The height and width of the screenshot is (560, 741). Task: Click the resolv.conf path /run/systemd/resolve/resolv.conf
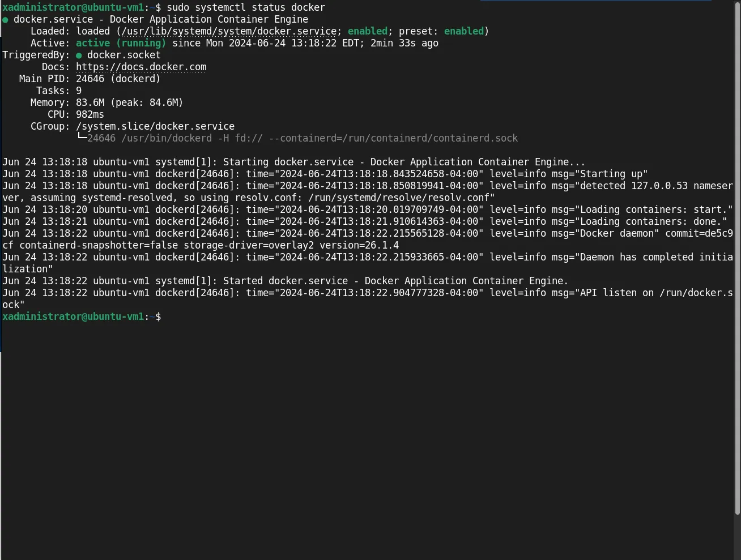pos(399,198)
